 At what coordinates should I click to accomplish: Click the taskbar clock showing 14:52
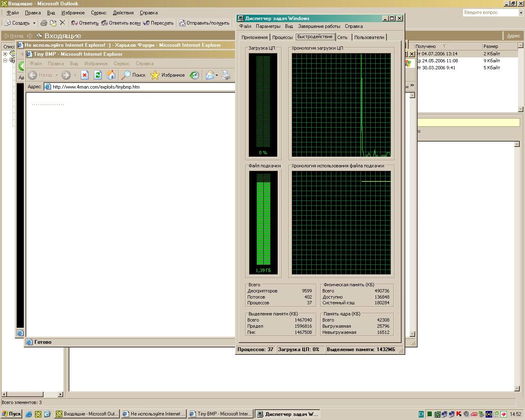[515, 414]
